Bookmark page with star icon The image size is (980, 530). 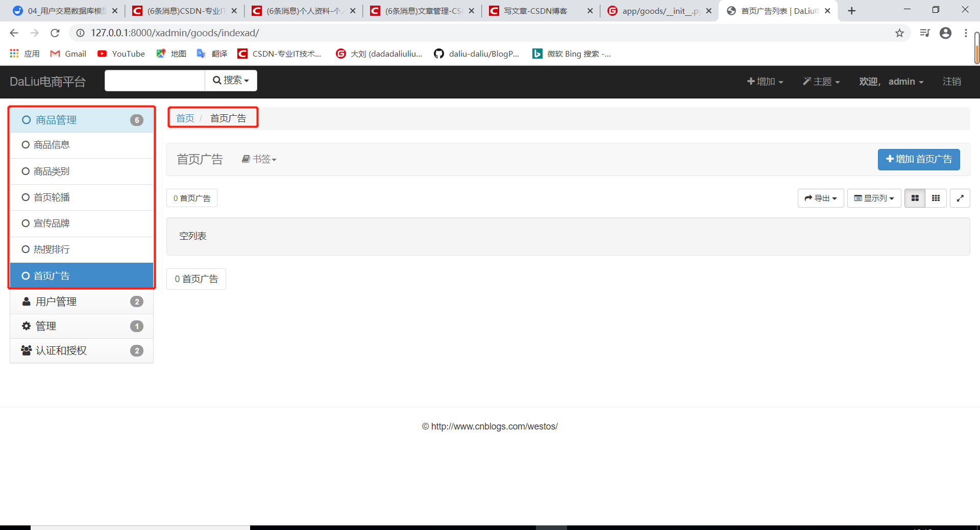(899, 33)
